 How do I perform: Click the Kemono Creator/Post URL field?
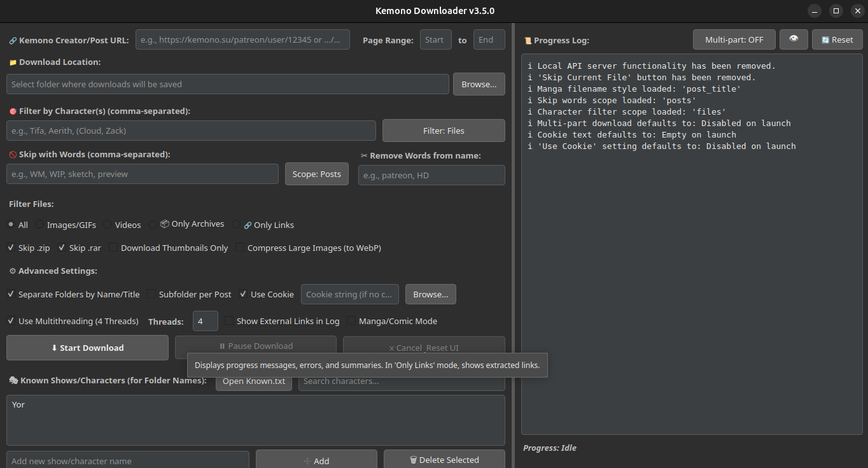[242, 39]
